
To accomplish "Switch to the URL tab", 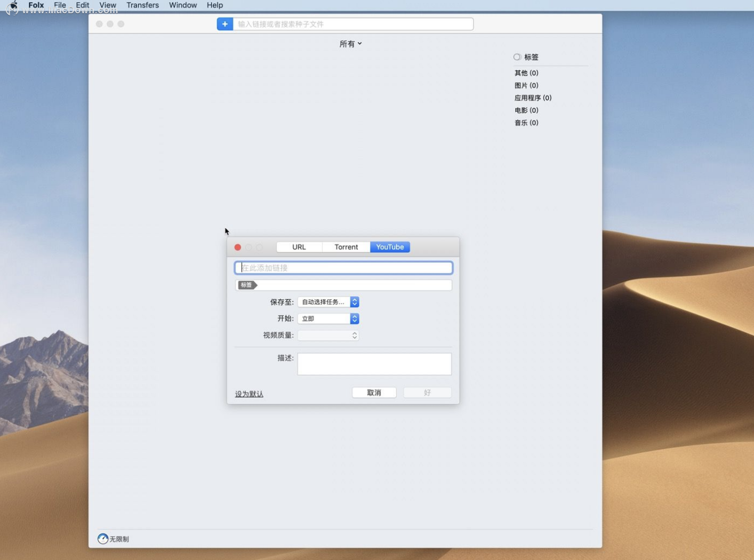I will pyautogui.click(x=299, y=247).
